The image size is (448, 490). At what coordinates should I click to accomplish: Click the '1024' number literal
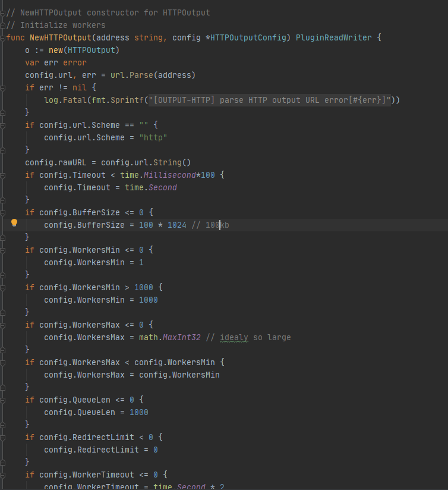[176, 225]
